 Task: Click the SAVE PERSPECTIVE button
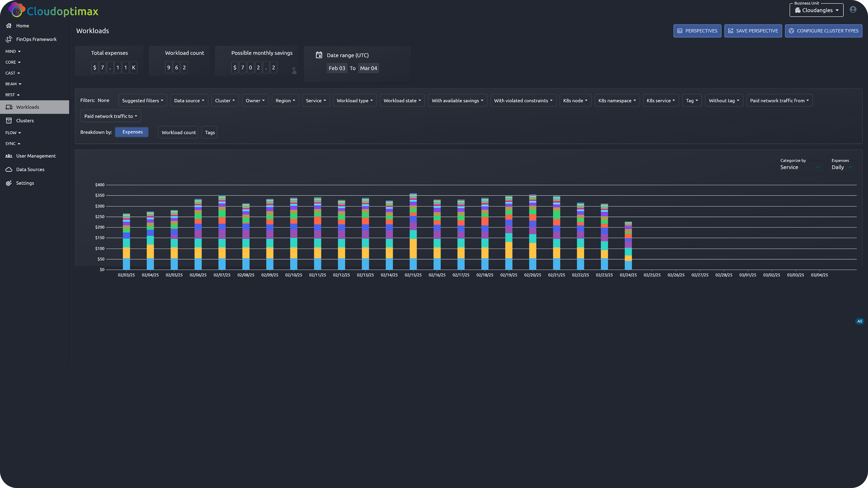click(x=753, y=31)
